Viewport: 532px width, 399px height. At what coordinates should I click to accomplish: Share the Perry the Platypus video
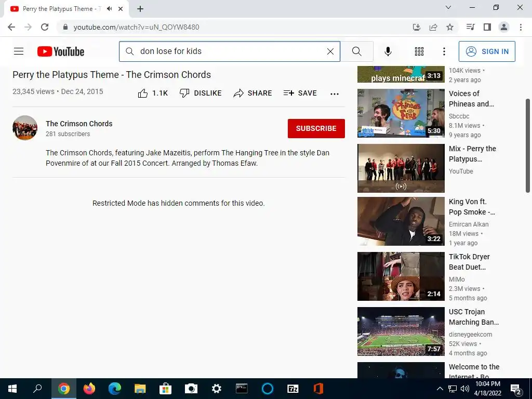click(252, 94)
